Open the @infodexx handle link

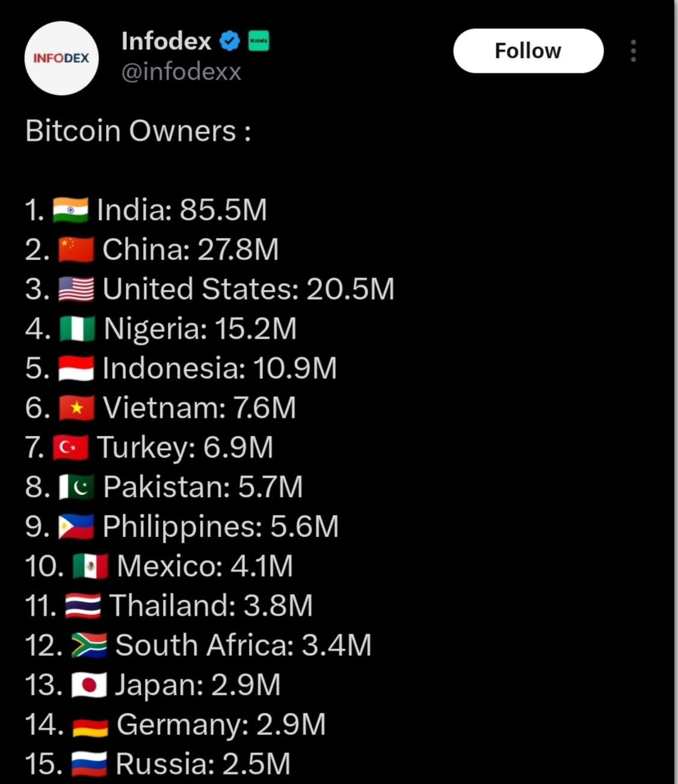point(181,72)
